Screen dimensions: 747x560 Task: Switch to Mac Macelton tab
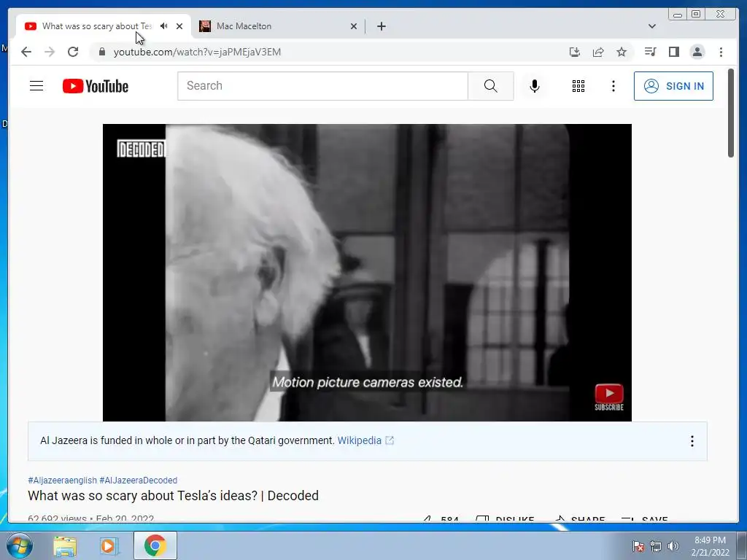[x=279, y=26]
